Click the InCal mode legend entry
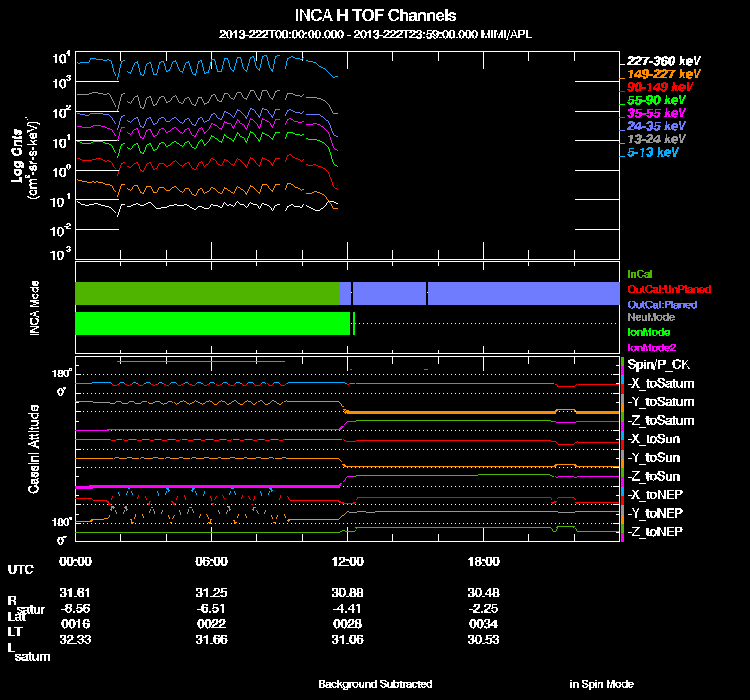Image resolution: width=750 pixels, height=700 pixels. coord(640,274)
